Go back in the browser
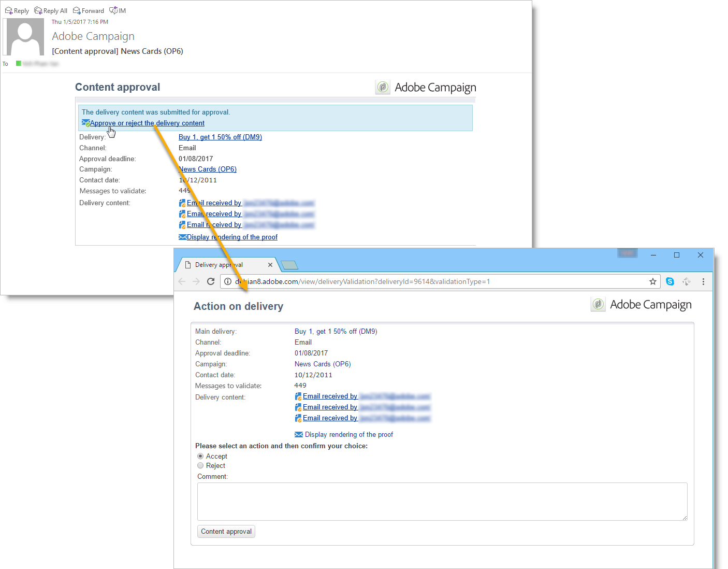The width and height of the screenshot is (728, 569). pos(182,281)
